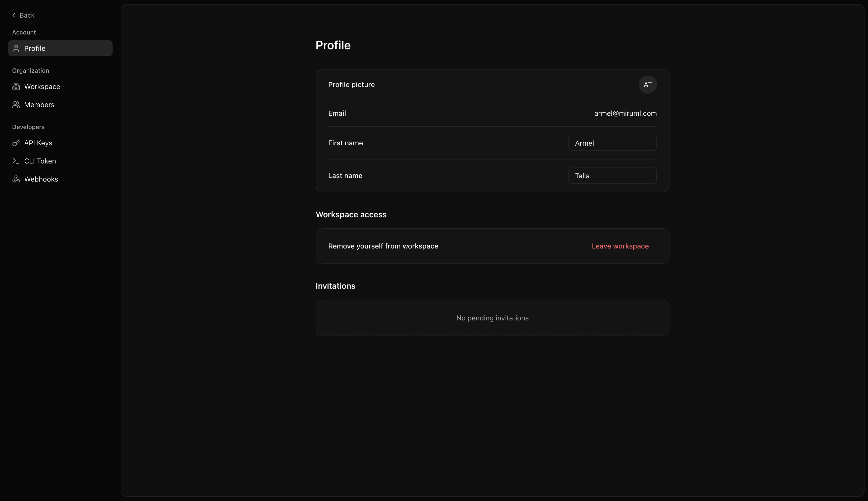Viewport: 868px width, 501px height.
Task: Open the Webhooks page
Action: pos(41,179)
